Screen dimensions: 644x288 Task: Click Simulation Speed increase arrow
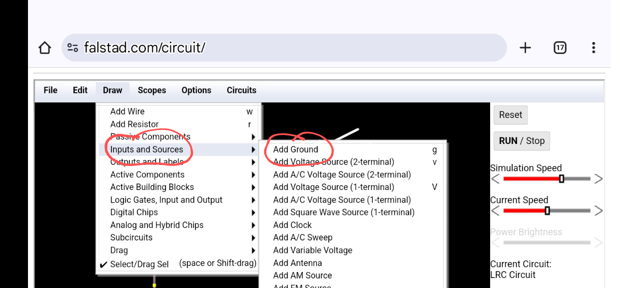click(598, 178)
